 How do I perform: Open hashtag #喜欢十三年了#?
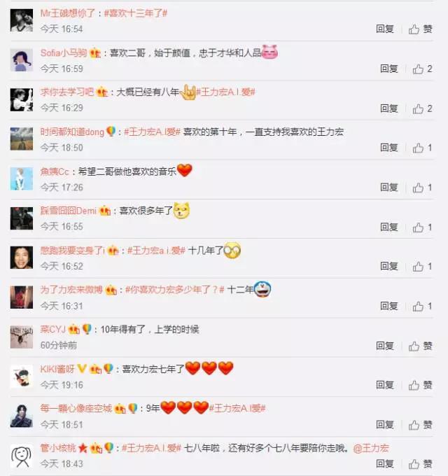pyautogui.click(x=136, y=13)
